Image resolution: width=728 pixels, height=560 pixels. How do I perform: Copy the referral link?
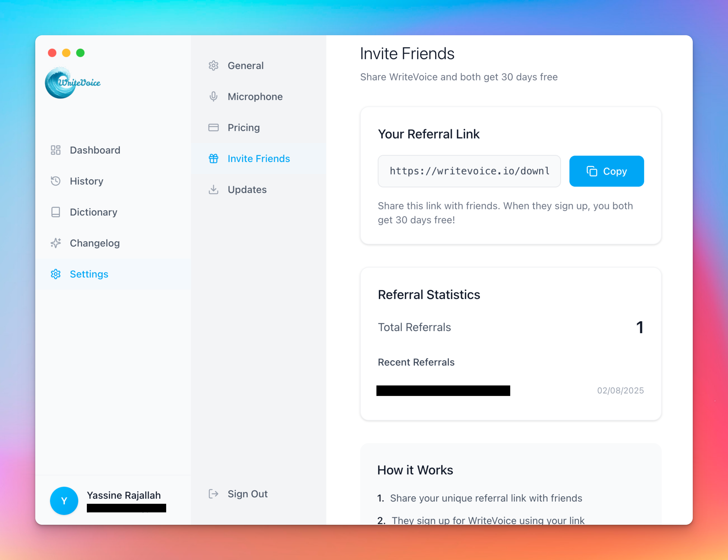coord(607,171)
